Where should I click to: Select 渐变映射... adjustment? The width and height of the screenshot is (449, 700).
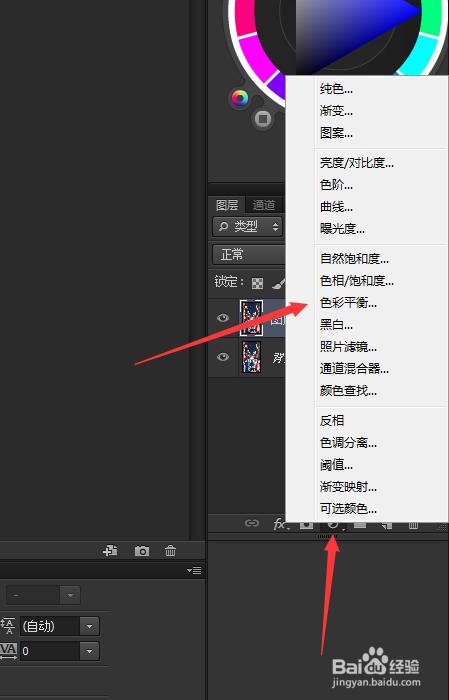coord(348,487)
